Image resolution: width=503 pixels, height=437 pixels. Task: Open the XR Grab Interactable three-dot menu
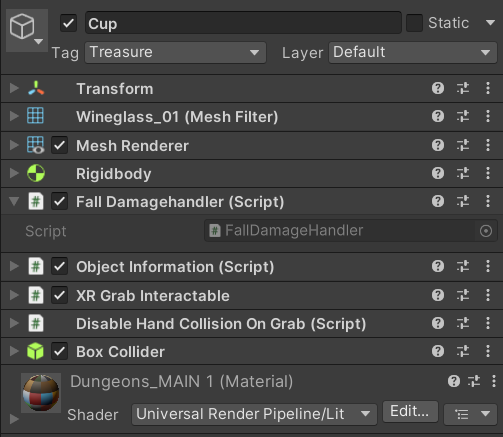pos(488,295)
